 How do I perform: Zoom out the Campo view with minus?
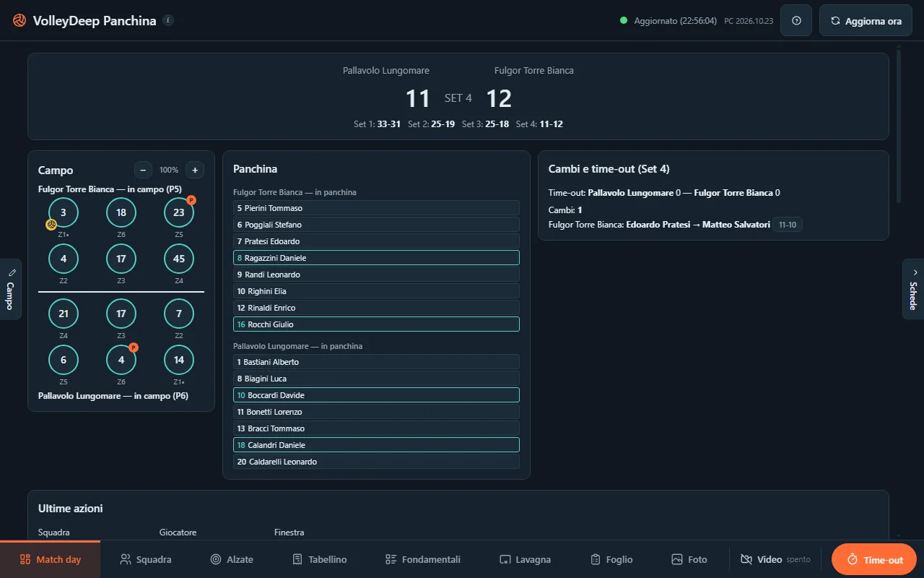143,170
